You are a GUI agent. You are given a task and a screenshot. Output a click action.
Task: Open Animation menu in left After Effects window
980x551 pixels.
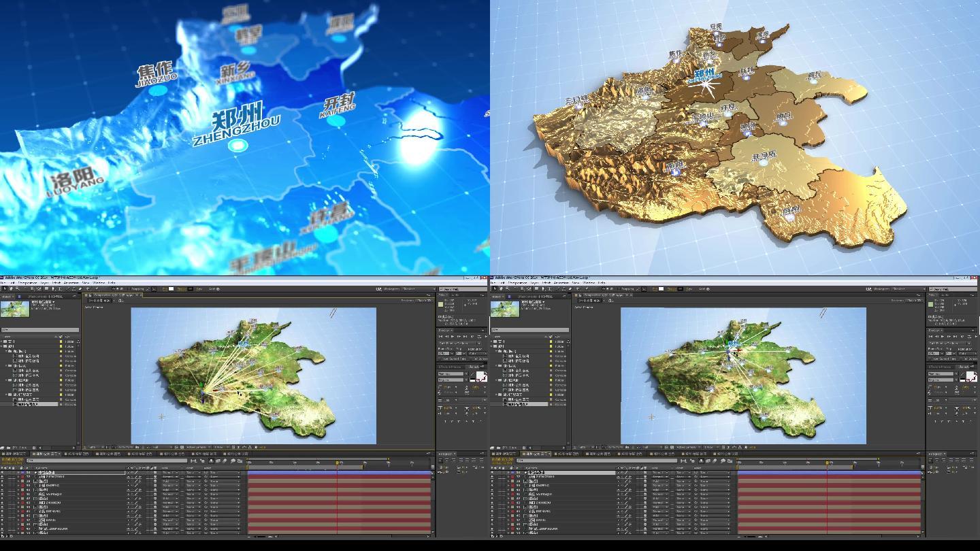click(71, 282)
